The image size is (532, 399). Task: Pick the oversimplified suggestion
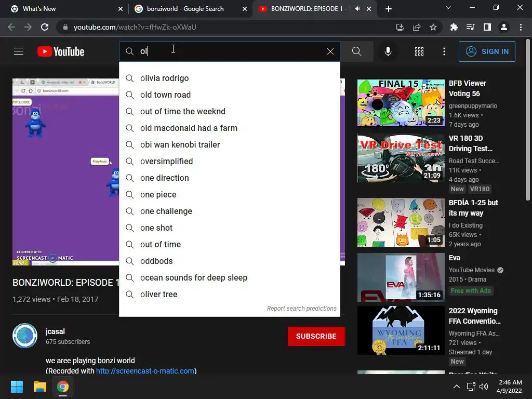pyautogui.click(x=229, y=161)
